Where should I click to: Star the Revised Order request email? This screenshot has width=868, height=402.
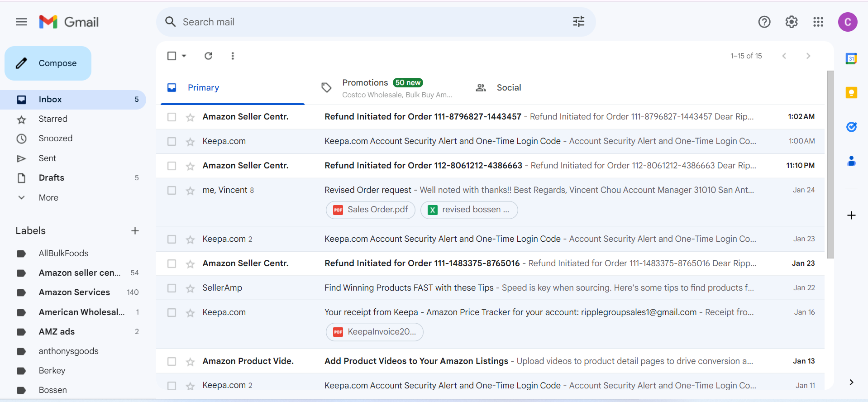(x=190, y=191)
